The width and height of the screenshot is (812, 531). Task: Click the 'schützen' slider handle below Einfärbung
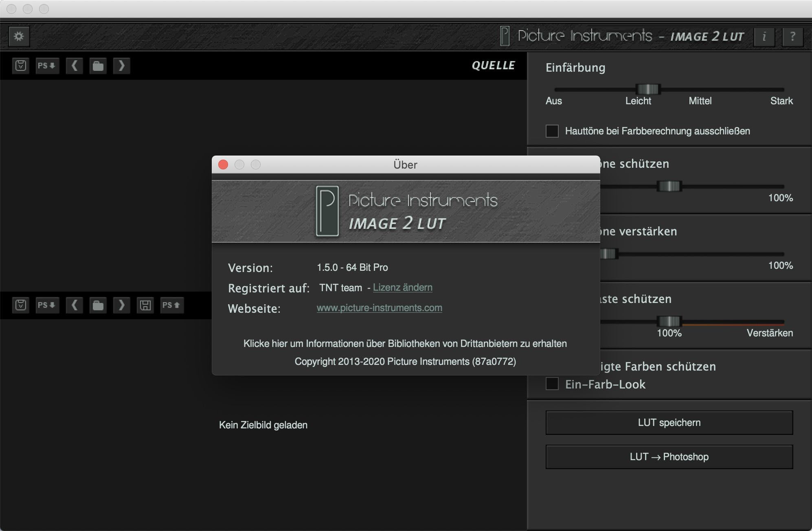pyautogui.click(x=669, y=186)
